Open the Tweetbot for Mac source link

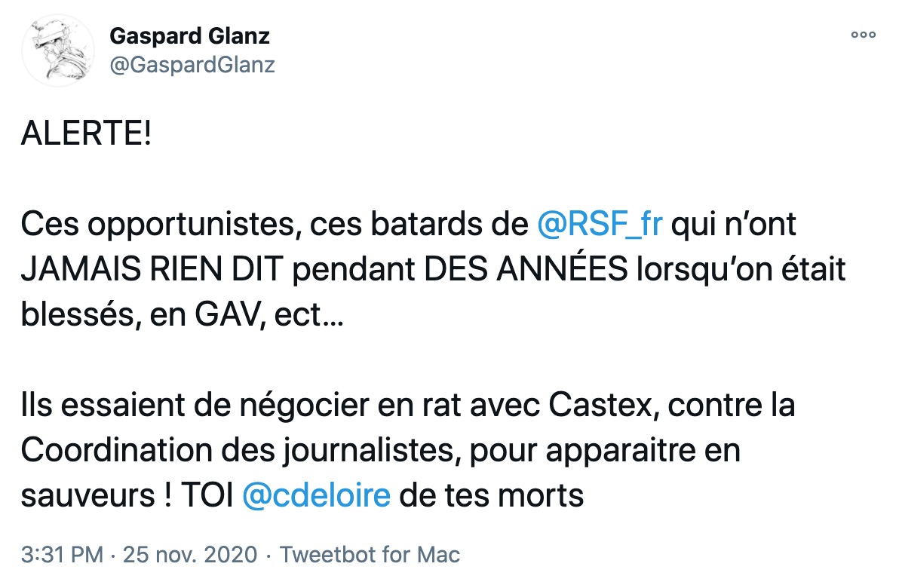370,556
